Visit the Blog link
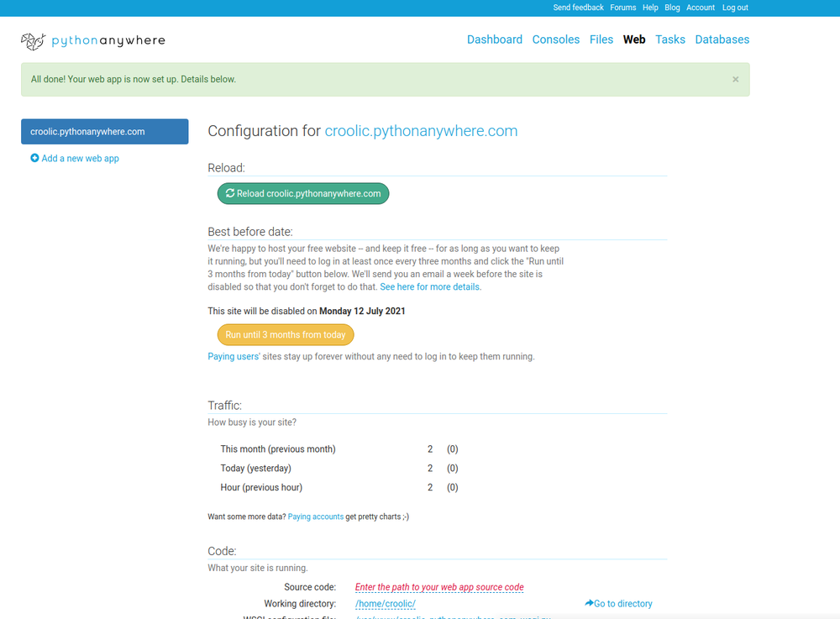Screen dimensions: 840x619 pyautogui.click(x=672, y=8)
